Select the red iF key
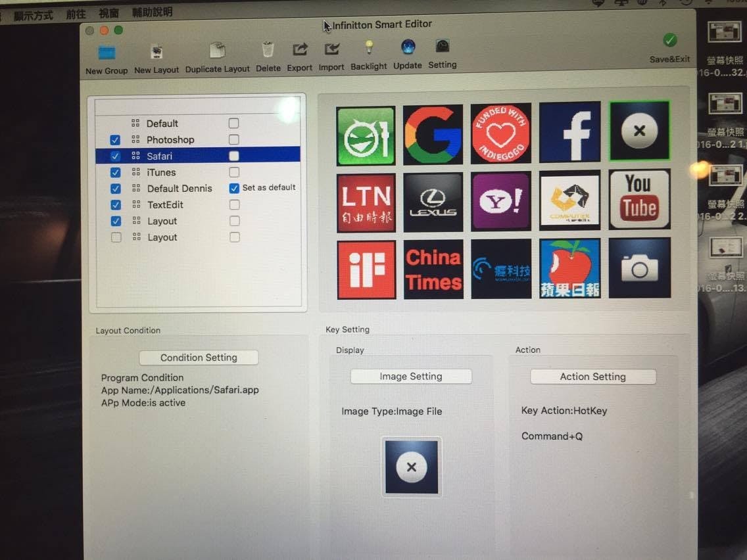This screenshot has height=560, width=747. [x=366, y=270]
